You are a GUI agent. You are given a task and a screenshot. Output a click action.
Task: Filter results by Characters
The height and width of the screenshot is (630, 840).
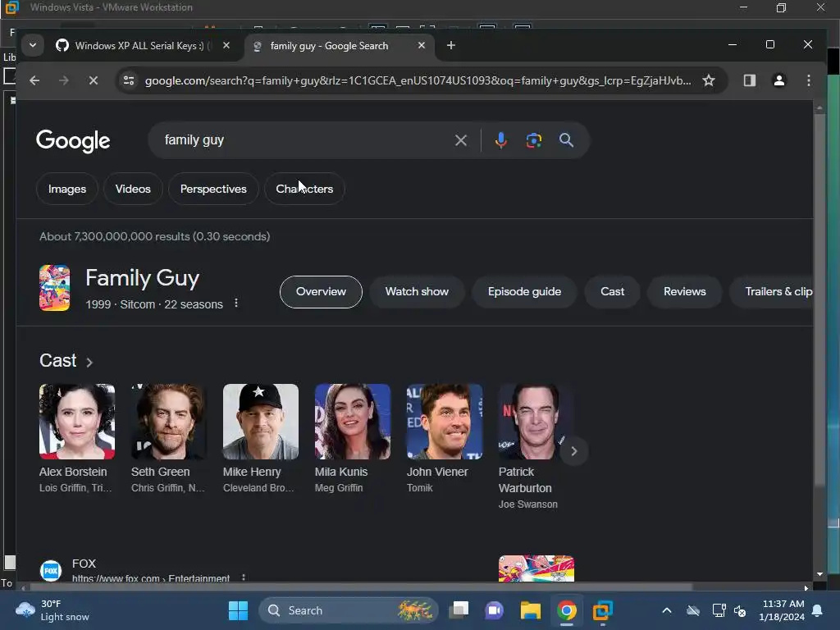click(x=304, y=189)
